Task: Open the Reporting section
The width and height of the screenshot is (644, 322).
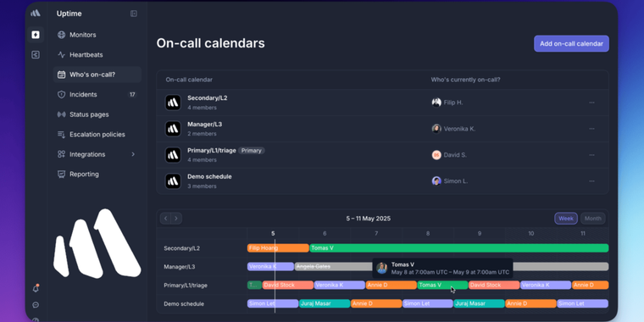Action: 97,175
